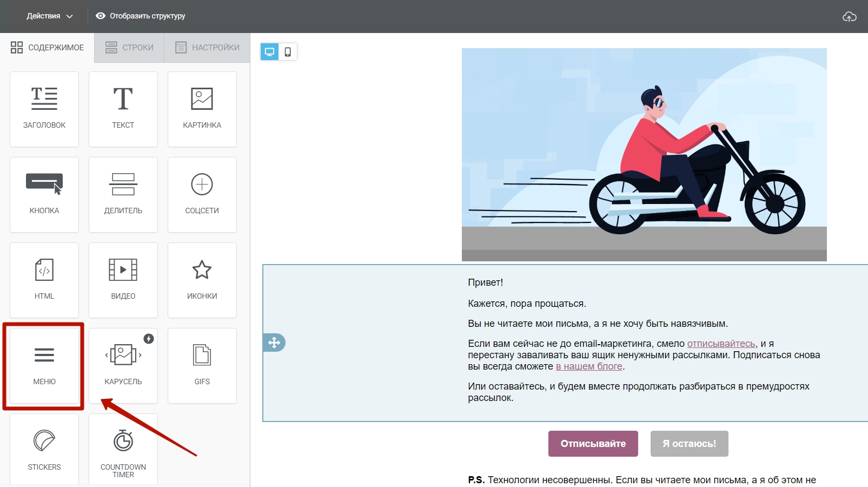This screenshot has width=868, height=487.
Task: Select the Кнопка button block
Action: coord(44,195)
